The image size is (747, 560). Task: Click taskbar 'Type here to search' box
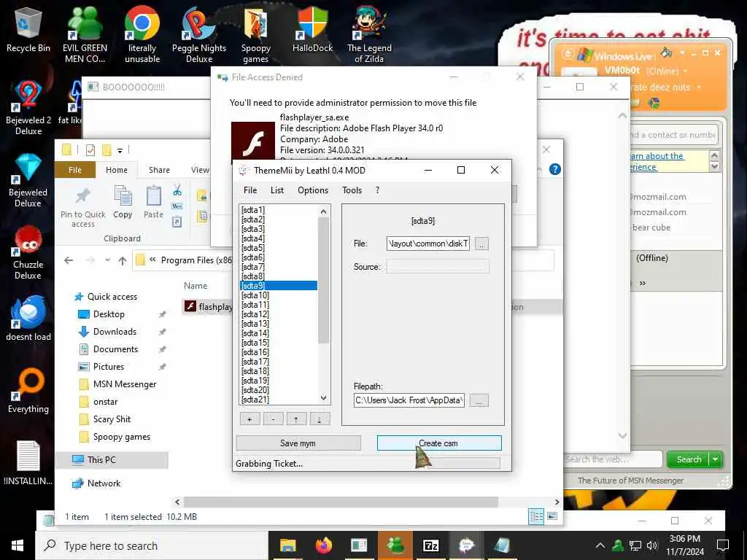(x=152, y=545)
